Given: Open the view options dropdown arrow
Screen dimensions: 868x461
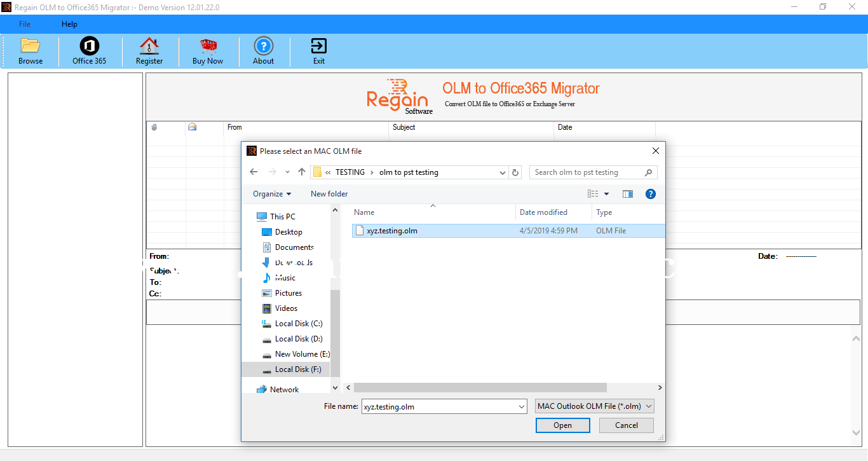Looking at the screenshot, I should (x=606, y=194).
